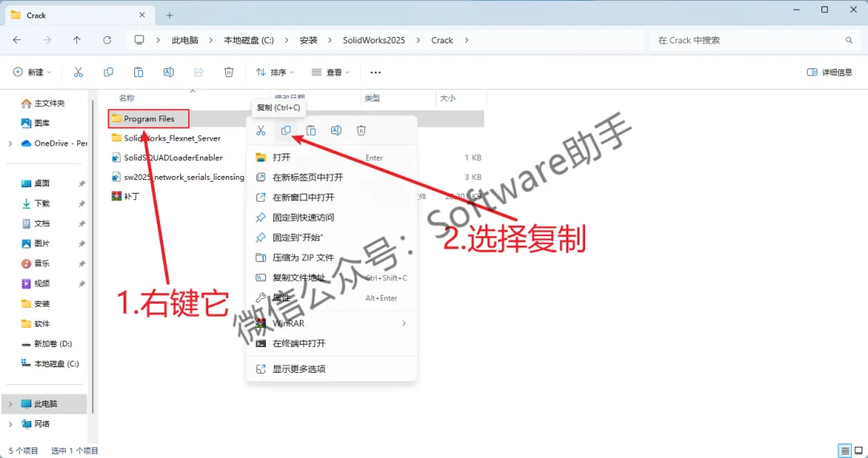Click the Copy icon in the context menu
868x458 pixels.
285,130
